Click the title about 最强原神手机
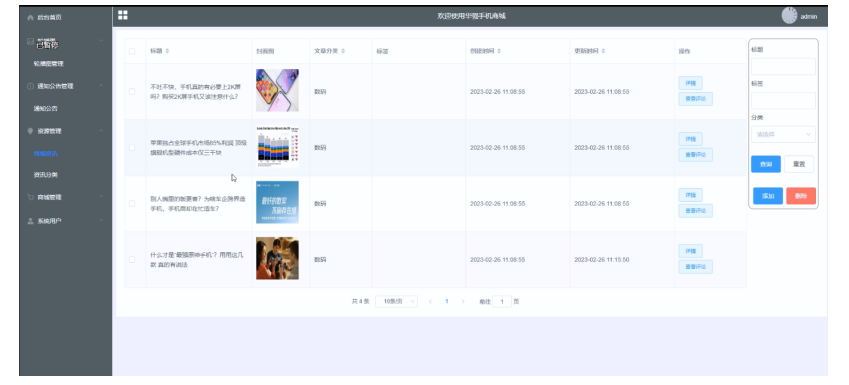 [x=198, y=260]
